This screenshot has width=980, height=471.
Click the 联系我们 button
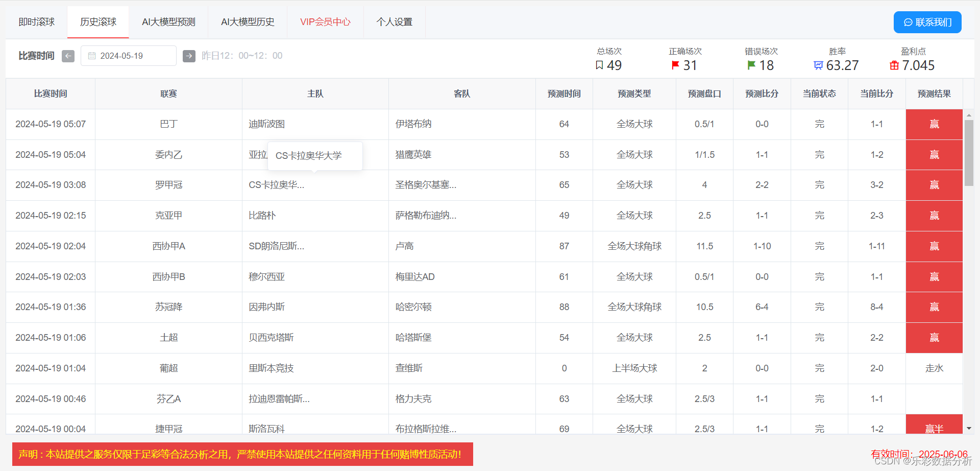[927, 22]
